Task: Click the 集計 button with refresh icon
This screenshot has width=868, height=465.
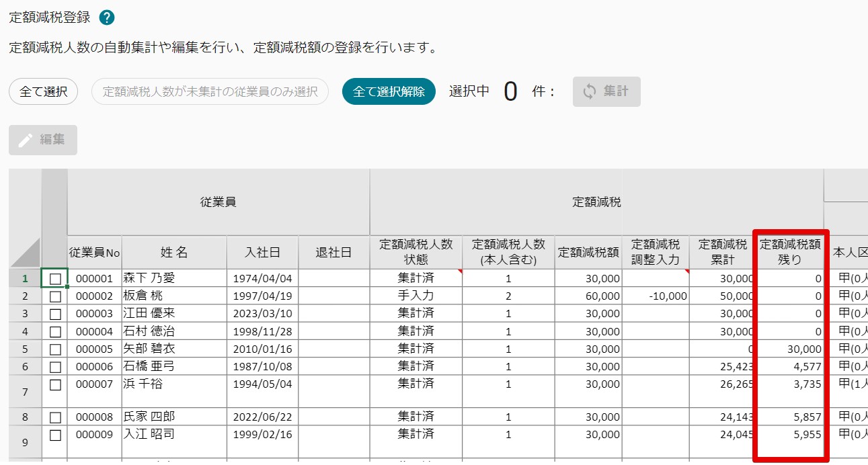Action: [x=606, y=91]
